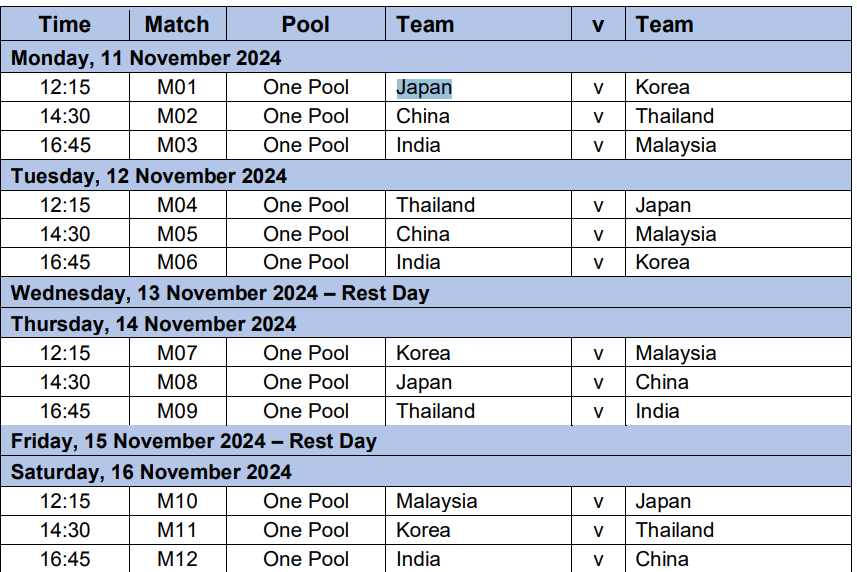Select the Monday, 11 November 2024 heading
Viewport: 857px width, 572px height.
click(x=146, y=57)
